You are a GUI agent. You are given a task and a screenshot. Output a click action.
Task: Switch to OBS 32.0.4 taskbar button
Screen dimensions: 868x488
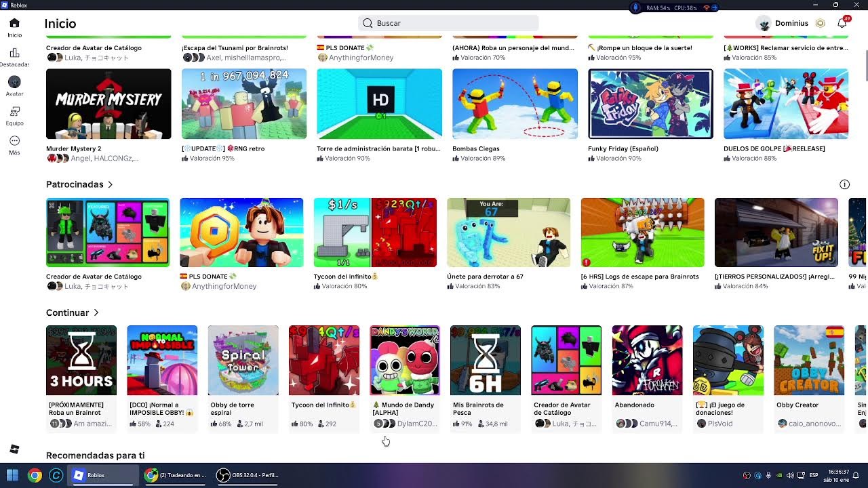coord(247,475)
